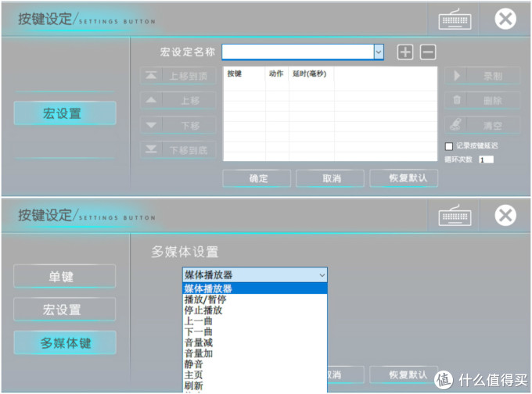This screenshot has height=394, width=532.
Task: Click 取消 in the macro panel
Action: tap(330, 178)
